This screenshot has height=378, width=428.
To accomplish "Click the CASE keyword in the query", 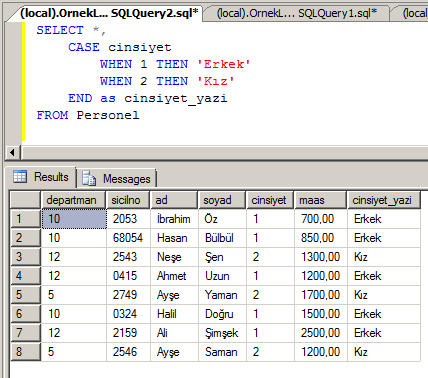I will (x=84, y=47).
